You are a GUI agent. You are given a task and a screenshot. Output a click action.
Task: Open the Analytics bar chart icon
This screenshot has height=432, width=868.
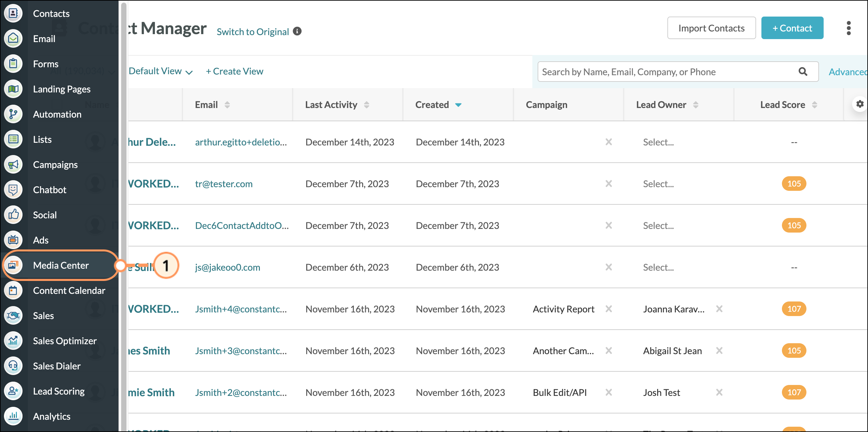(x=13, y=416)
